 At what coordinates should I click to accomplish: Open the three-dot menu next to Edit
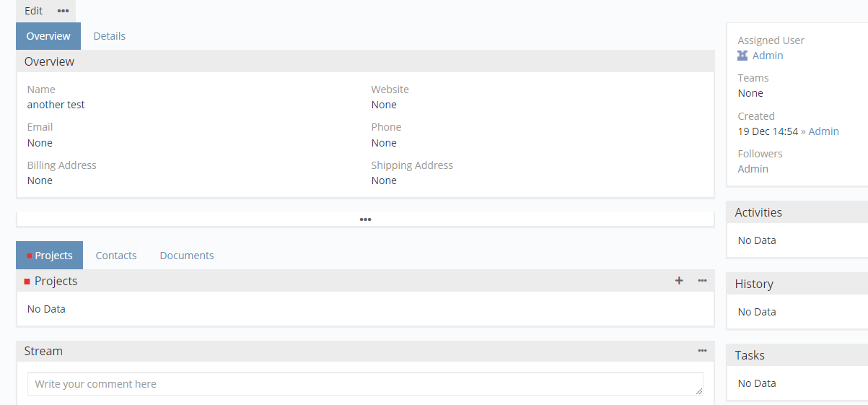(63, 11)
